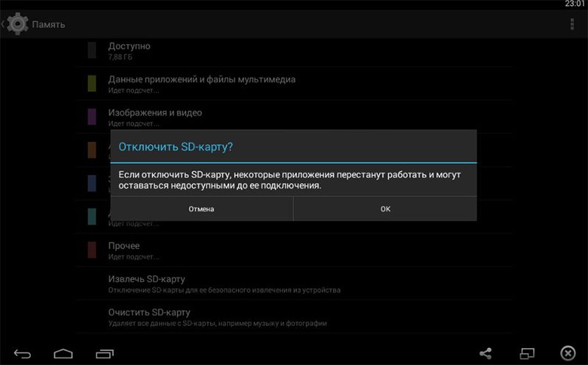Tap the Settings gear icon in header
The height and width of the screenshot is (365, 588).
18,24
